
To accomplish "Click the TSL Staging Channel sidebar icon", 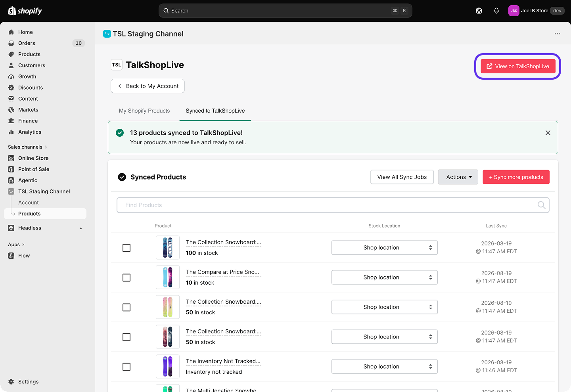I will pos(11,191).
